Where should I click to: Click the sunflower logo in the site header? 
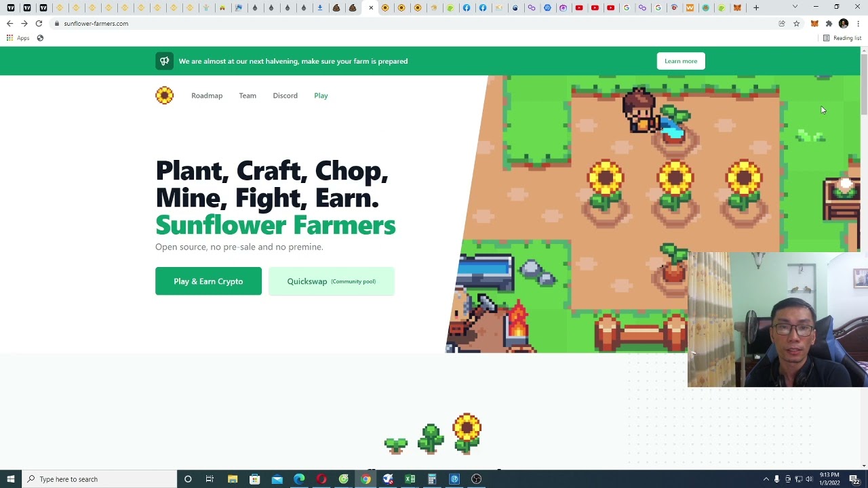coord(164,96)
